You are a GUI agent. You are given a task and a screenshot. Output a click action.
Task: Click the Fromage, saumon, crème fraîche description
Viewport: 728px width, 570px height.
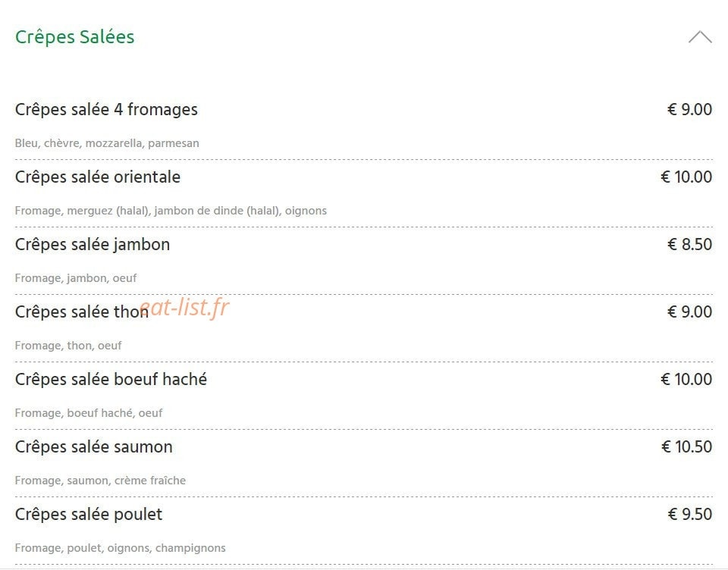pos(100,481)
